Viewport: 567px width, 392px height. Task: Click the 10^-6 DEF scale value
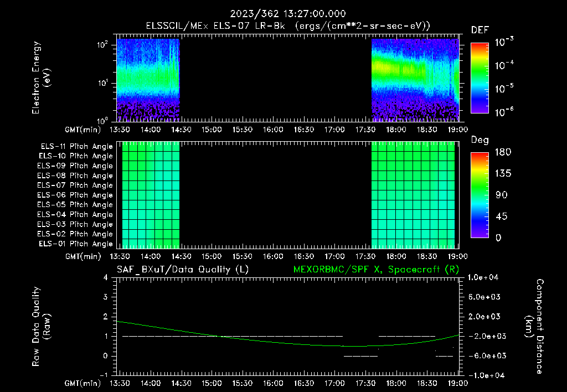click(x=504, y=112)
